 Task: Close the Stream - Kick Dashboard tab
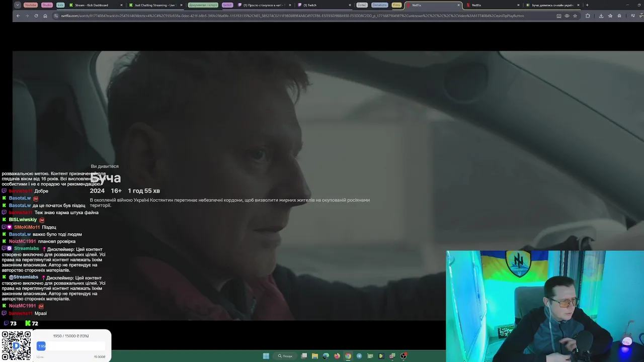coord(121,5)
